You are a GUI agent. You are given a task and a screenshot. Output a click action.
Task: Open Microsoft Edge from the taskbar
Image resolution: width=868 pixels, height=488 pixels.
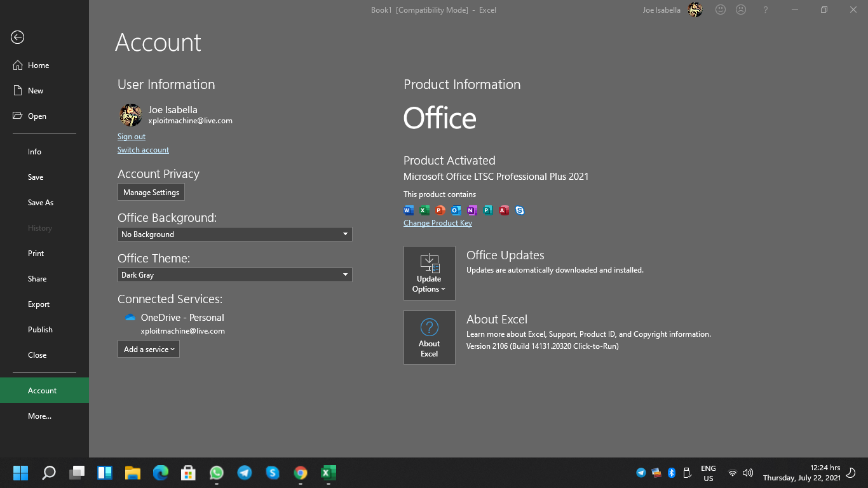161,473
